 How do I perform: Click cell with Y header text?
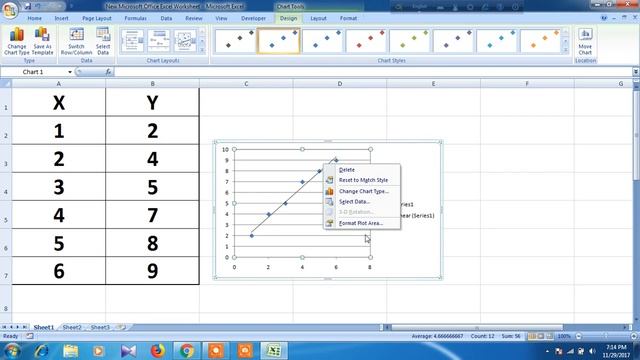pyautogui.click(x=152, y=102)
